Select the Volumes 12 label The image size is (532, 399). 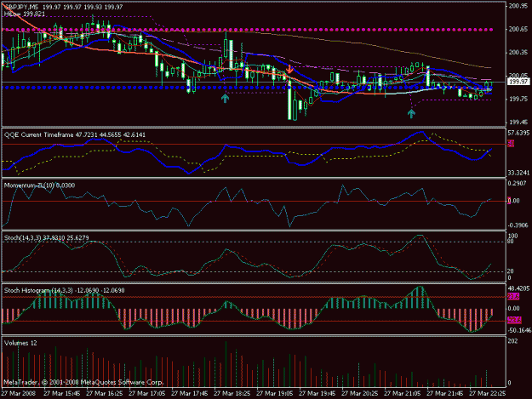click(20, 343)
